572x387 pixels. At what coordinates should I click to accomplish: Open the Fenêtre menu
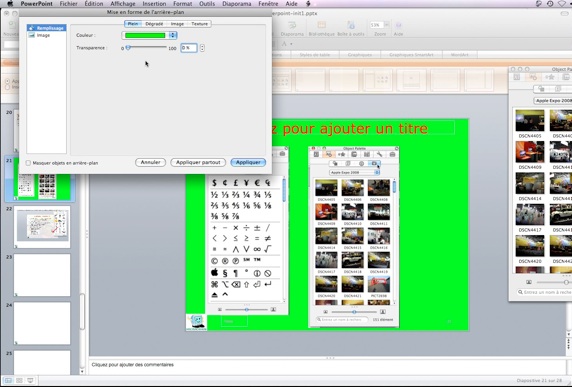pos(268,4)
